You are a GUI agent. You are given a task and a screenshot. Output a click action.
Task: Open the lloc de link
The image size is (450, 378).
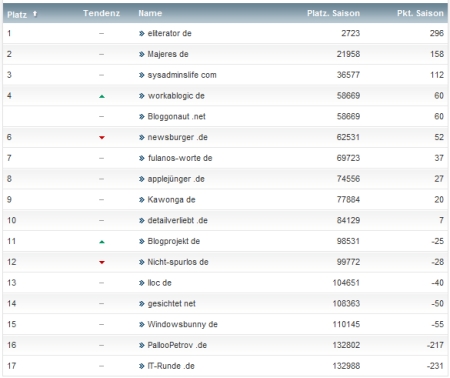click(x=159, y=283)
